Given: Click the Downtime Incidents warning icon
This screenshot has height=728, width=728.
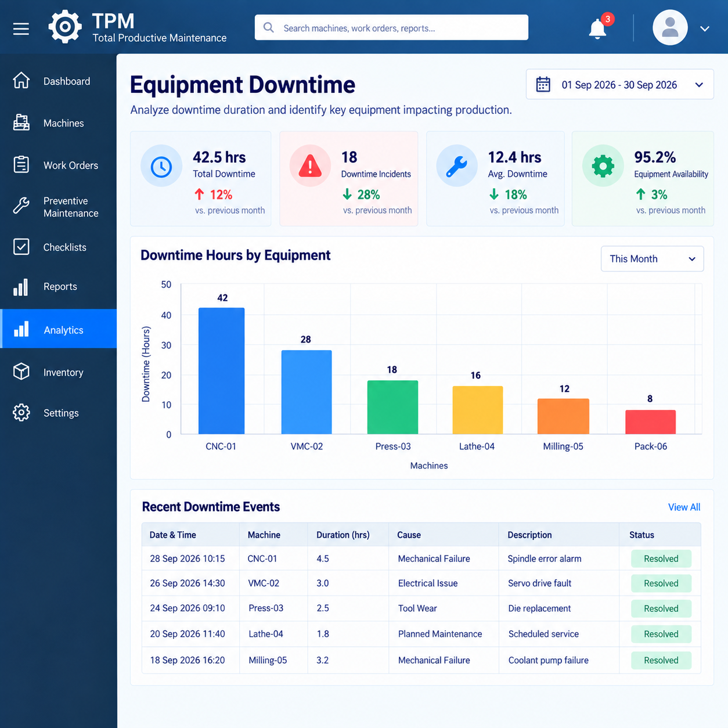Looking at the screenshot, I should [x=310, y=166].
